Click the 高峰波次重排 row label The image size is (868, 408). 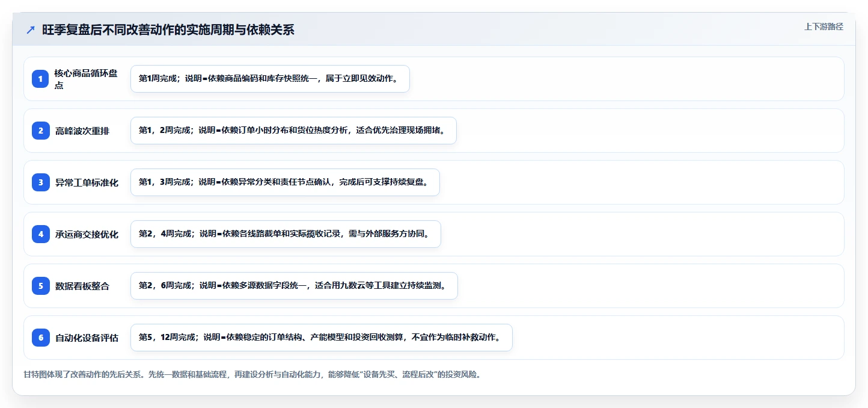click(x=82, y=131)
